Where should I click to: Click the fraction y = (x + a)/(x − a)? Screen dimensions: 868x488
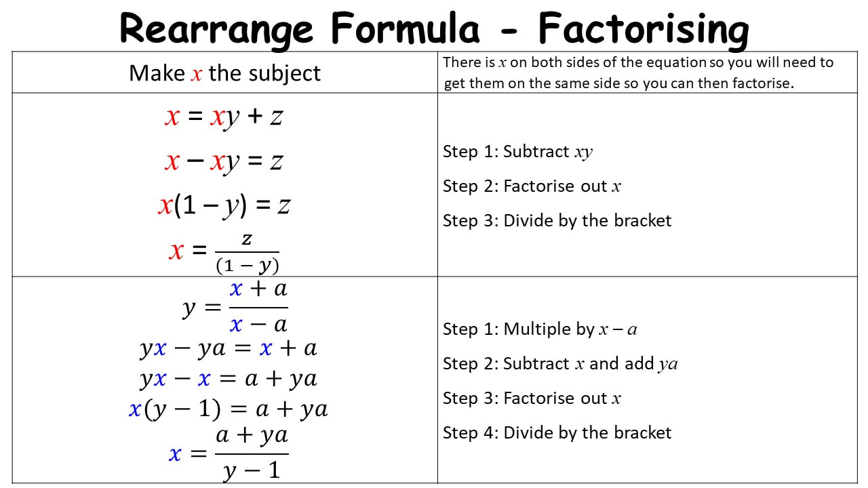click(x=235, y=307)
